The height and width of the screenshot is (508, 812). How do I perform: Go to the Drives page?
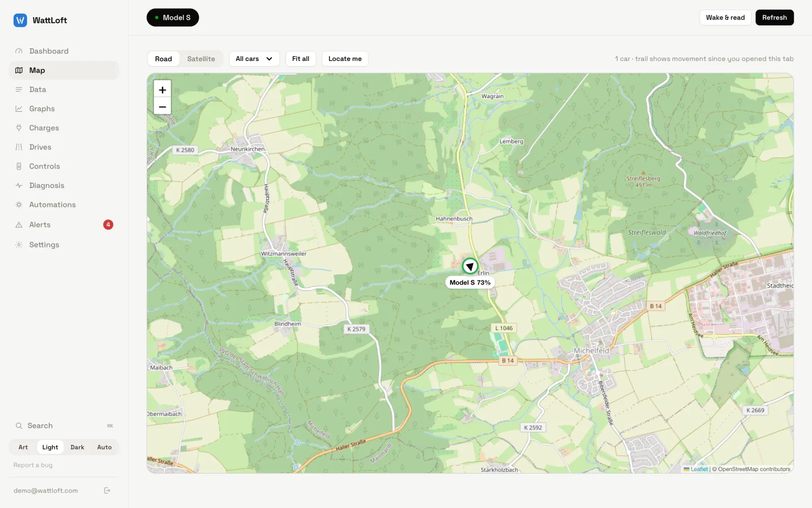(x=64, y=147)
